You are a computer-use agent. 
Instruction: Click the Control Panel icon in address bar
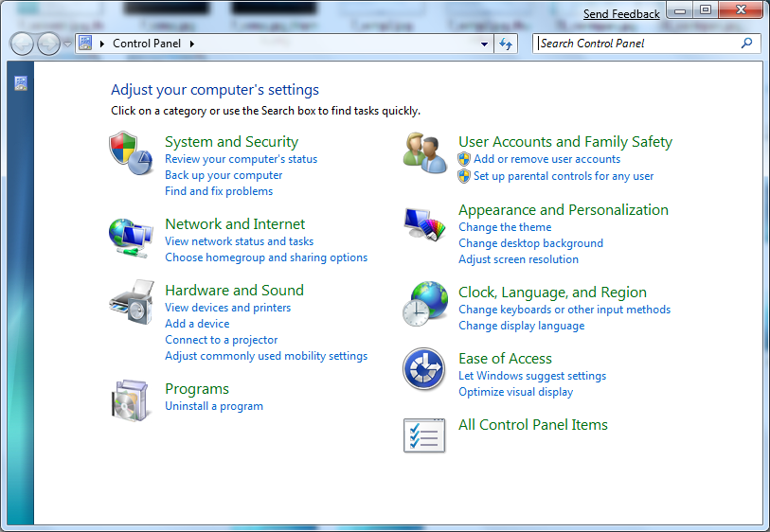(85, 44)
